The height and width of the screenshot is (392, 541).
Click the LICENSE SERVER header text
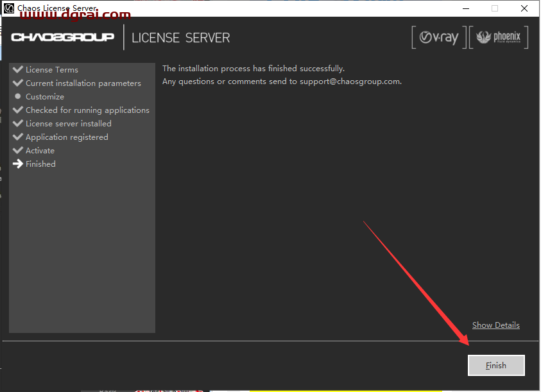click(180, 38)
